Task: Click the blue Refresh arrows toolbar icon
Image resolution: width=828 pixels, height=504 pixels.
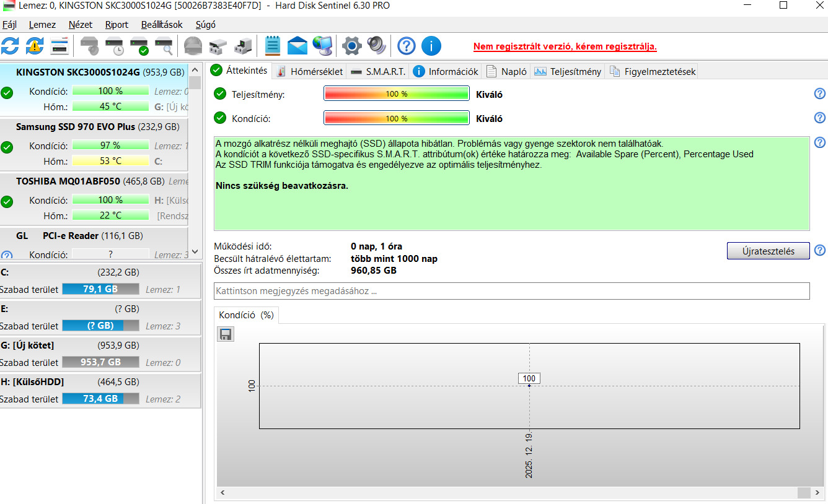Action: click(x=10, y=46)
